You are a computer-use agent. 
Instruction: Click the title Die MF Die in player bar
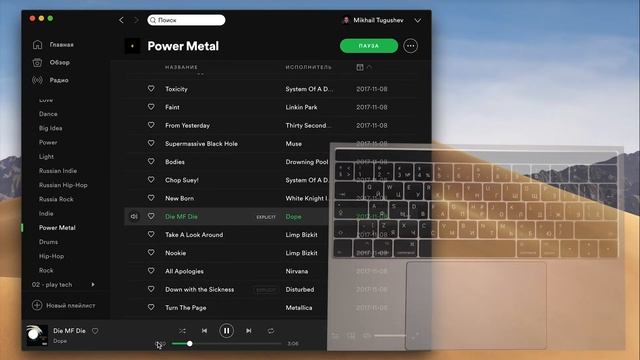[x=69, y=331]
